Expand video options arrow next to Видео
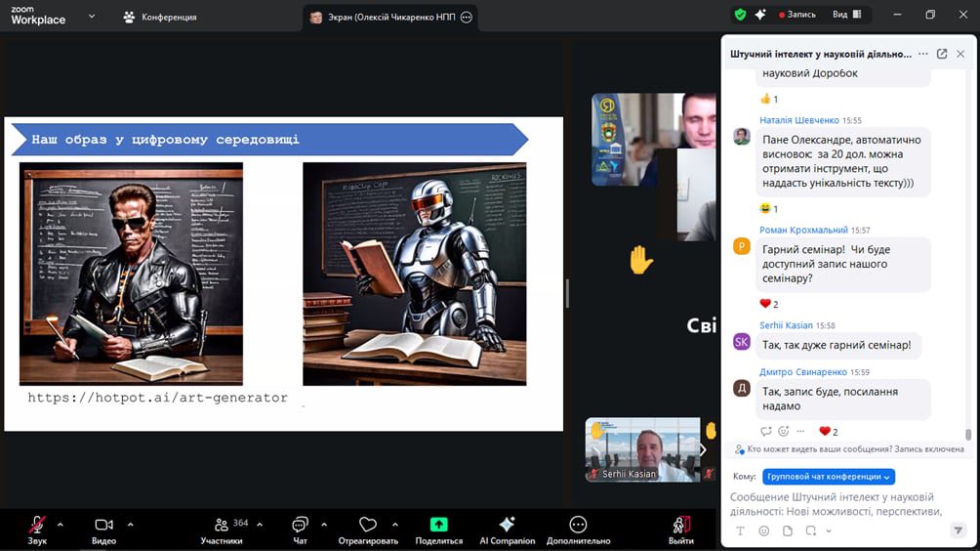 coord(130,524)
